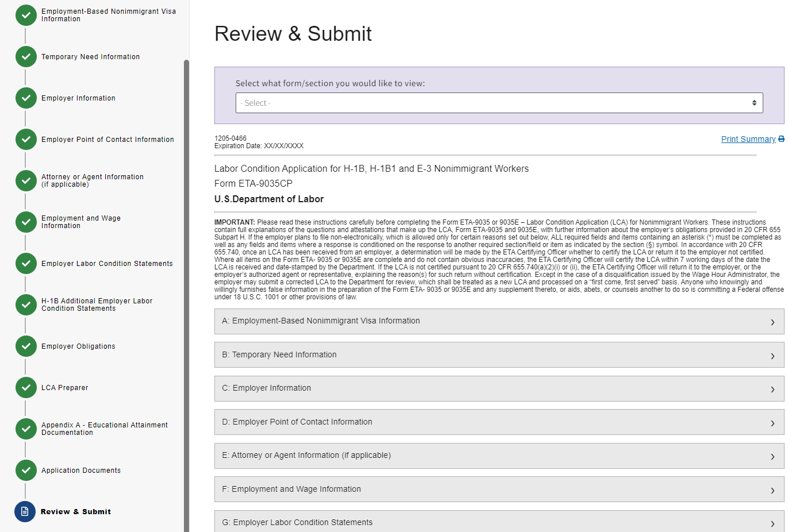Go to Employer Information sidebar step
The width and height of the screenshot is (788, 532).
click(x=78, y=98)
